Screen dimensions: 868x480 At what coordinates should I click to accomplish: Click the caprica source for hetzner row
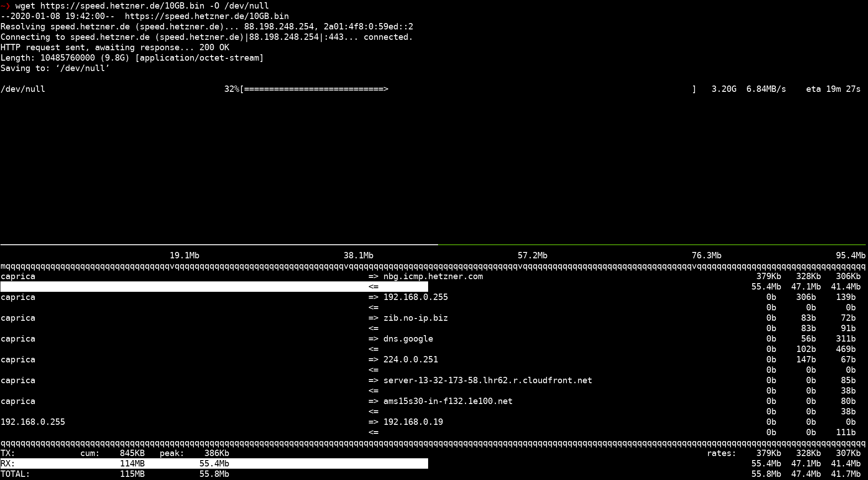[x=18, y=276]
